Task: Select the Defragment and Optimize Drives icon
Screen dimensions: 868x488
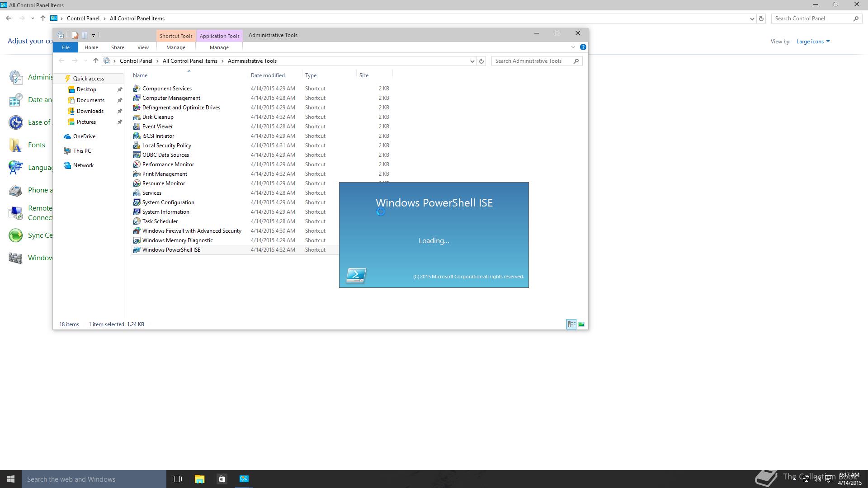Action: pos(137,108)
